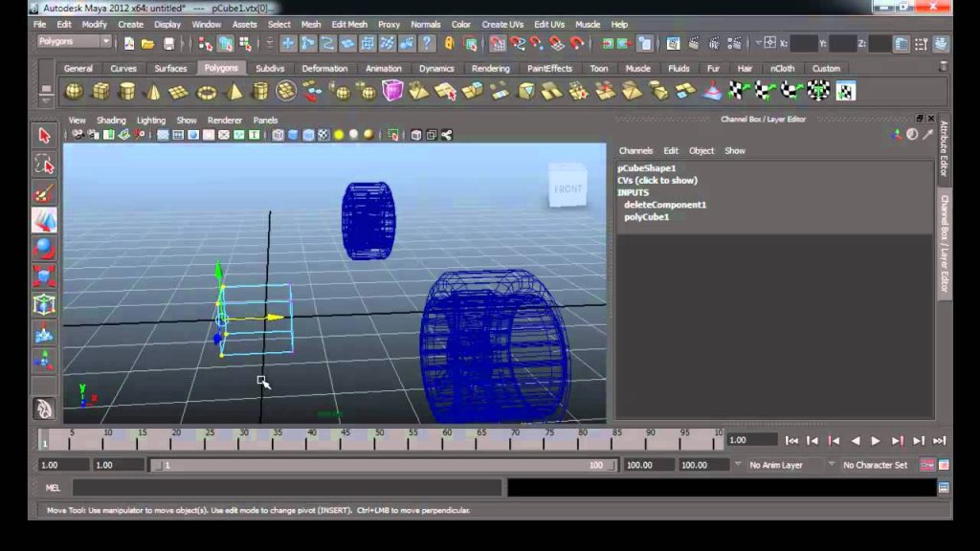
Task: Select the polygon sphere shelf icon
Action: [74, 92]
